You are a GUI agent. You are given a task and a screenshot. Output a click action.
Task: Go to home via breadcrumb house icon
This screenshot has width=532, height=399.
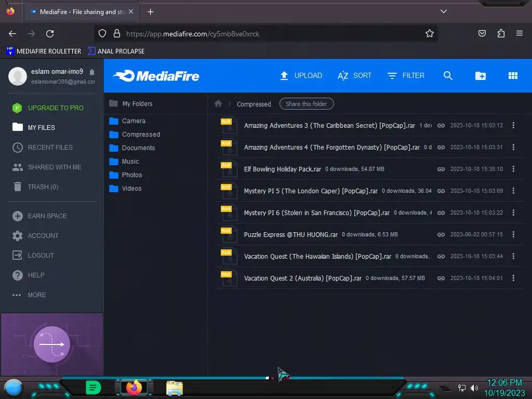[x=218, y=103]
